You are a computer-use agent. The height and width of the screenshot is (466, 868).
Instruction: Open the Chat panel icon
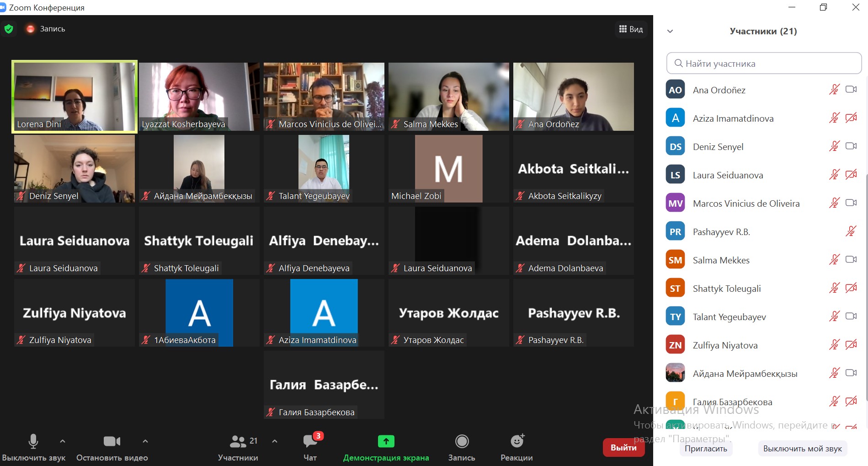click(x=310, y=442)
